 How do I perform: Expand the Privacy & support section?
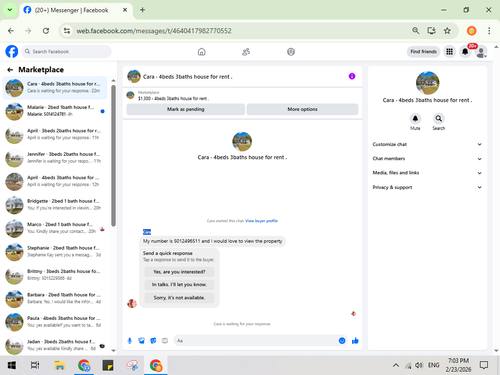(427, 187)
